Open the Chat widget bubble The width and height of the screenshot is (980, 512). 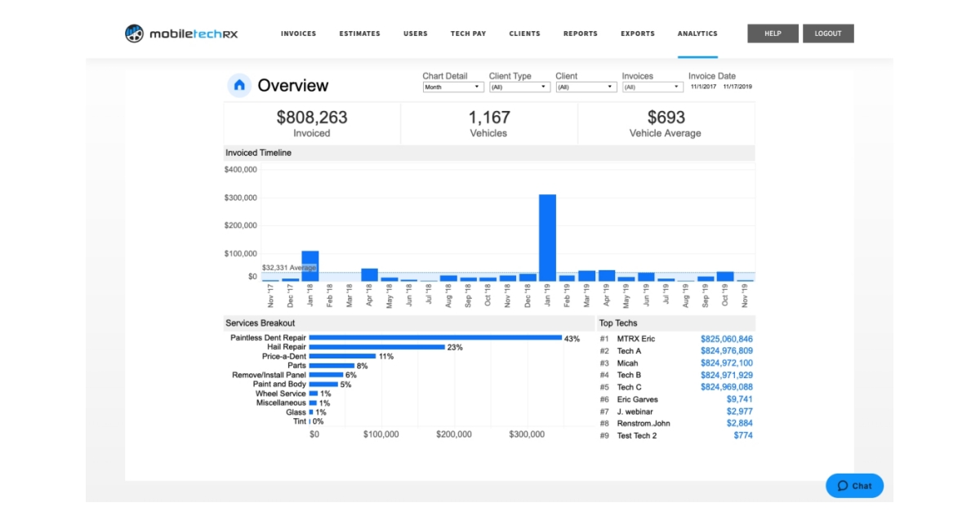854,486
